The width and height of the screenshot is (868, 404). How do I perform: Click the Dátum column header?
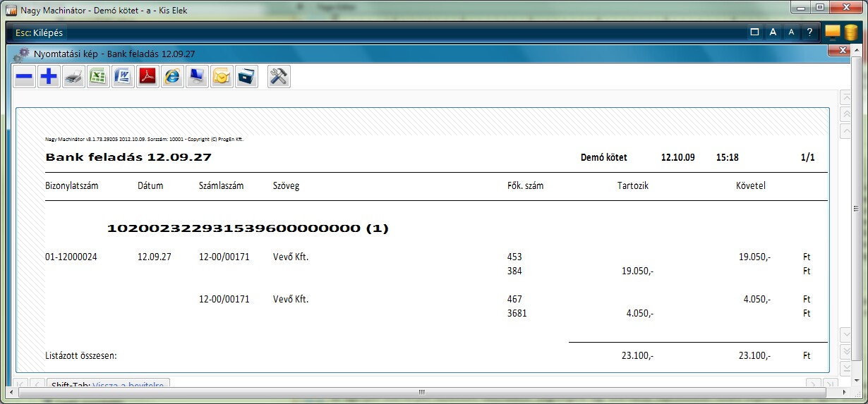(150, 186)
